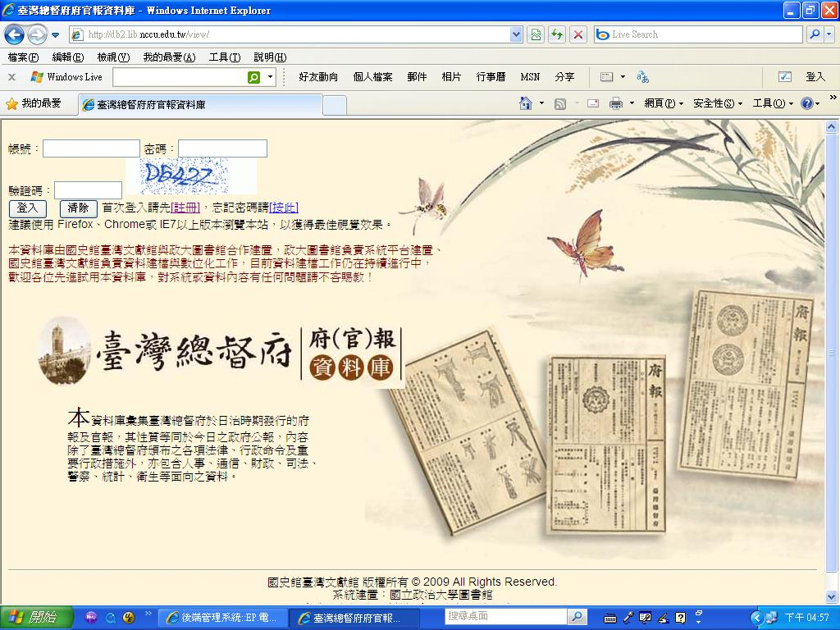840x630 pixels.
Task: Click the favorites star icon
Action: click(12, 105)
